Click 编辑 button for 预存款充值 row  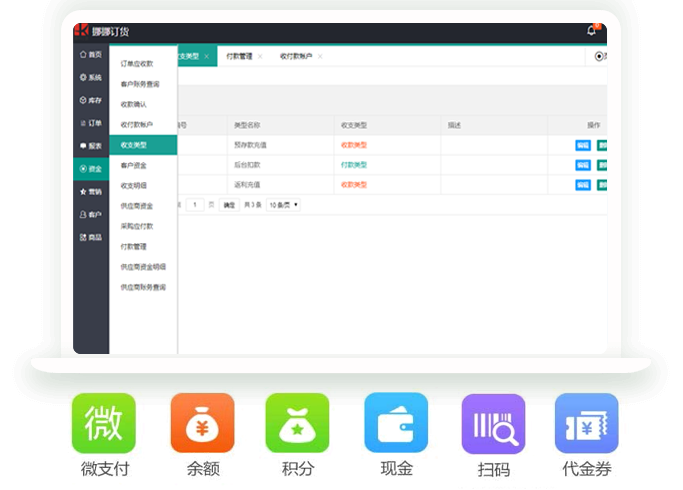coord(582,145)
